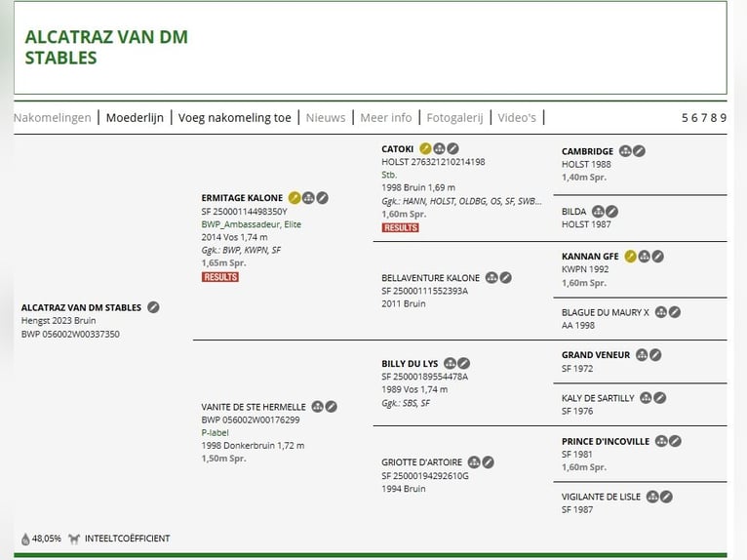Open pedigree icon beside BILLY DU LYS
The image size is (747, 560).
click(x=450, y=364)
